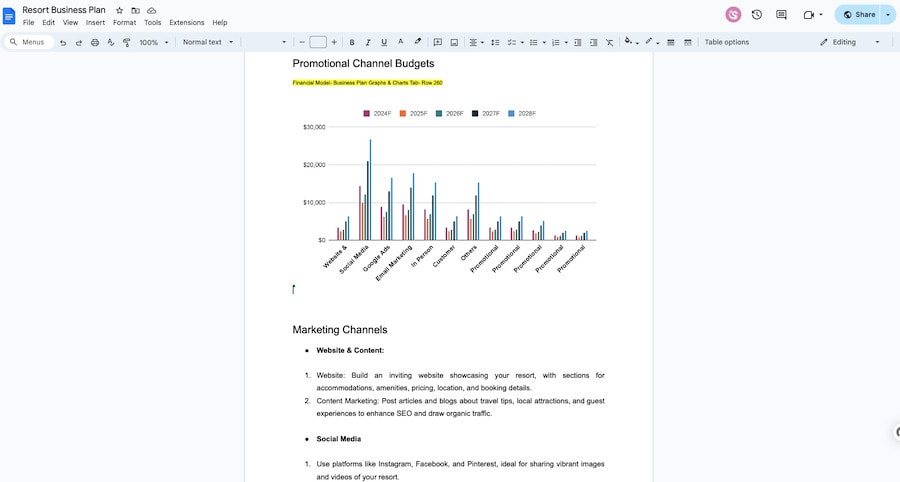Clear text formatting

click(610, 42)
